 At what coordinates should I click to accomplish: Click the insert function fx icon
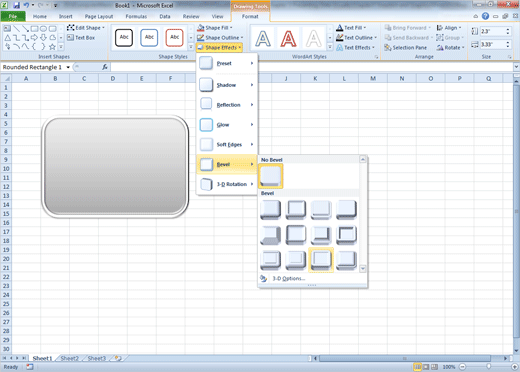point(105,67)
